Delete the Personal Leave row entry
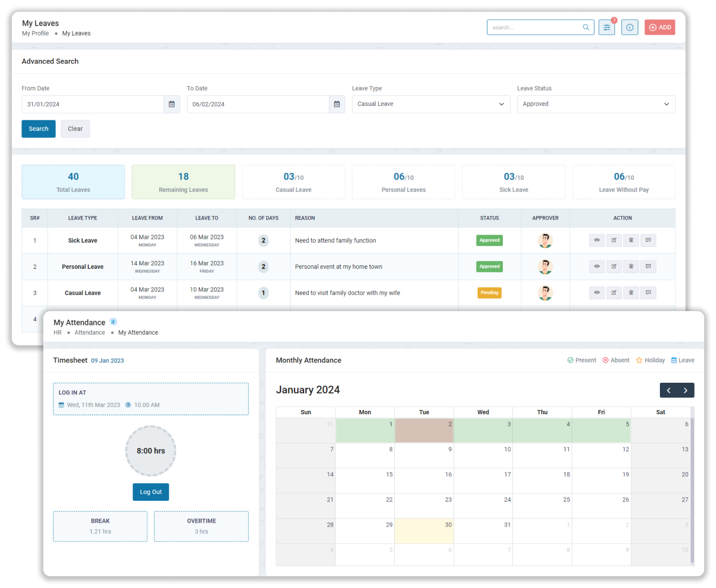This screenshot has height=588, width=716. tap(631, 267)
